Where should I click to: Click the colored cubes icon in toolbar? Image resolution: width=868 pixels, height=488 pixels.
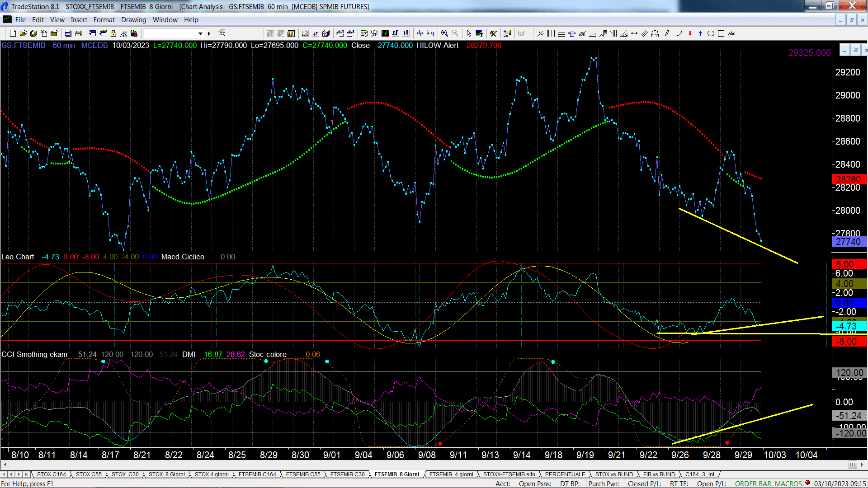134,33
